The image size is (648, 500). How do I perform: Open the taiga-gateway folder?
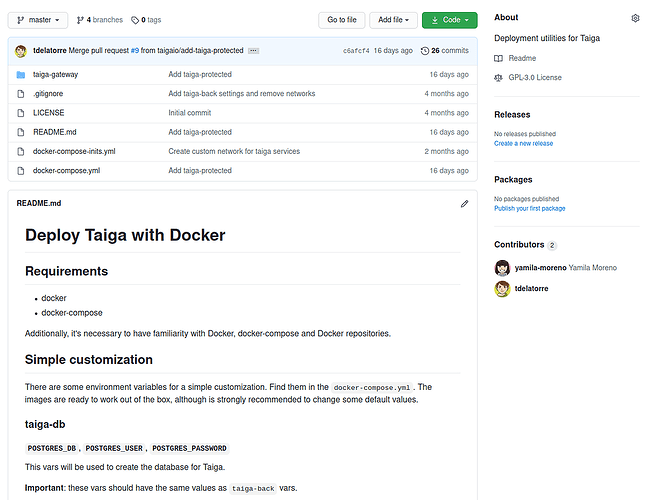[55, 74]
